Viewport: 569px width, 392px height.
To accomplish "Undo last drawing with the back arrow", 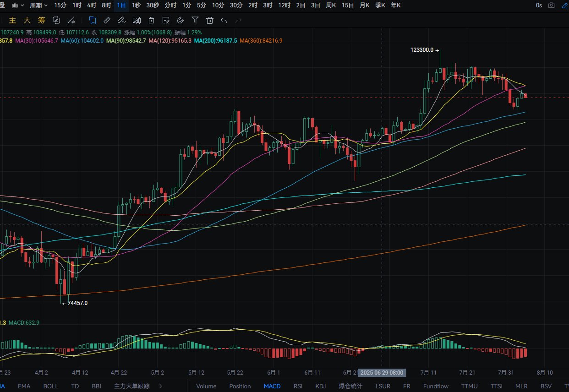I will coord(224,20).
